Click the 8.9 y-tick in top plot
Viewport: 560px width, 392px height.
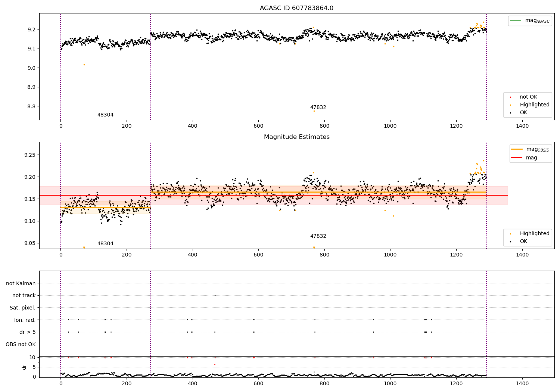pos(32,87)
